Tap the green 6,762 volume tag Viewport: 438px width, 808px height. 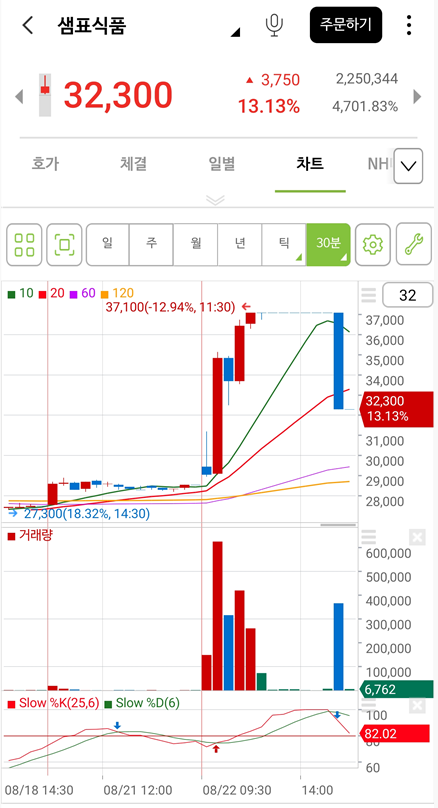pyautogui.click(x=396, y=689)
